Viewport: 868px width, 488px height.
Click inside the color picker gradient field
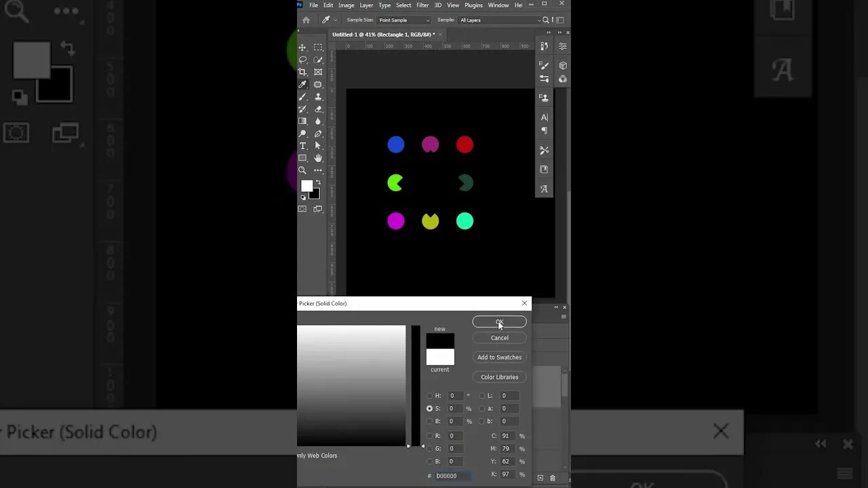tap(351, 386)
